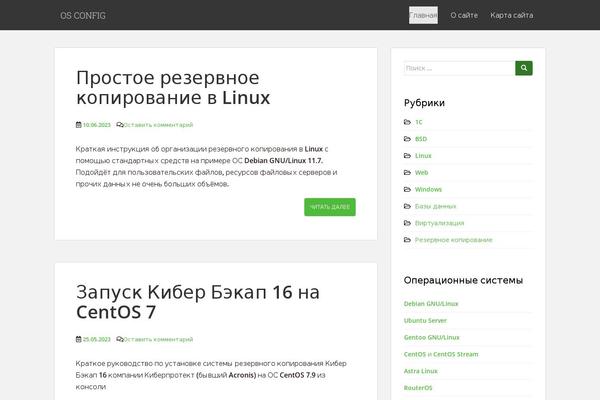Open the Gentoo GNU/Linux link
600x400 pixels.
pos(432,337)
